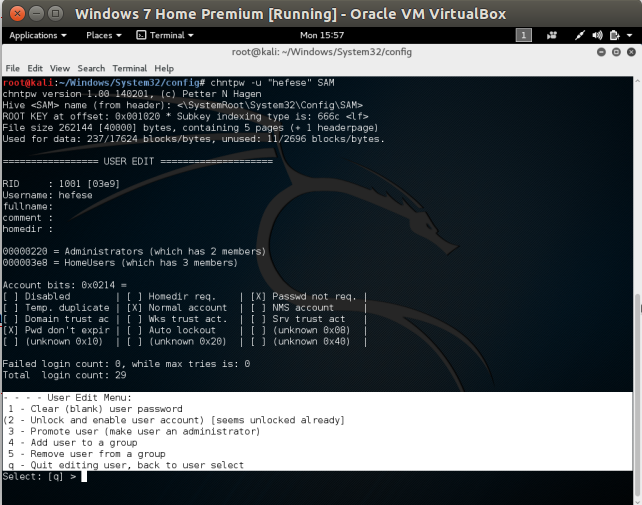The width and height of the screenshot is (642, 505).
Task: Click the Administrators group line
Action: pos(134,251)
